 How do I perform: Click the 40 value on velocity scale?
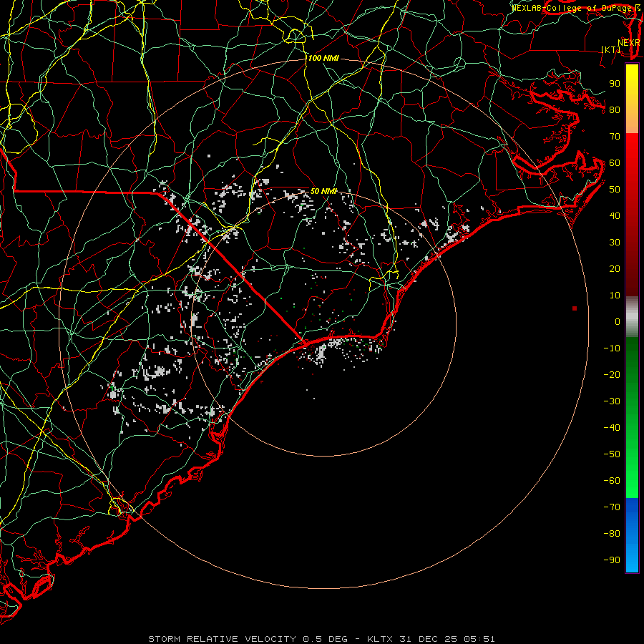pyautogui.click(x=615, y=215)
